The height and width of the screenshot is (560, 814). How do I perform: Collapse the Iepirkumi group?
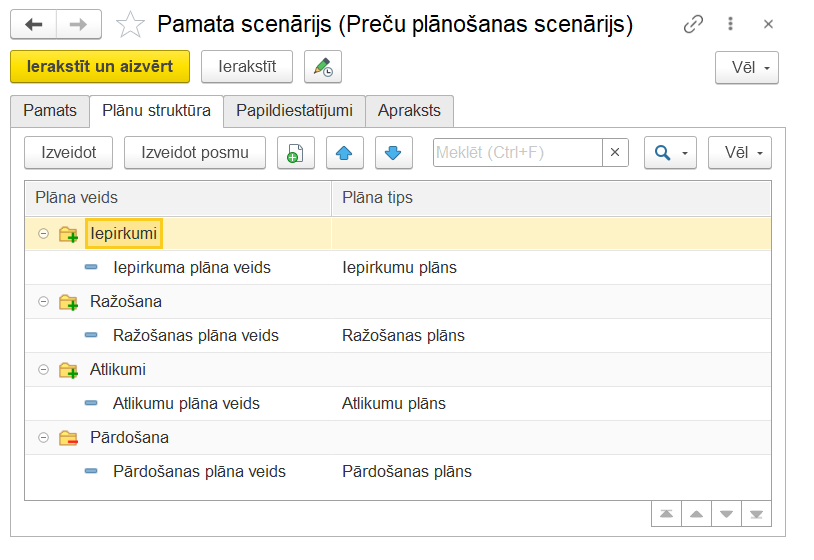(43, 234)
